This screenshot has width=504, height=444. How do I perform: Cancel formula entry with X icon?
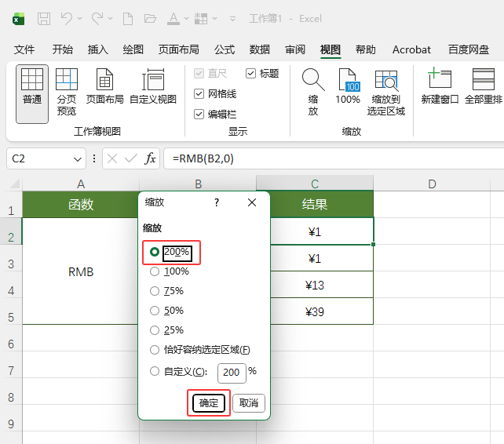(112, 158)
